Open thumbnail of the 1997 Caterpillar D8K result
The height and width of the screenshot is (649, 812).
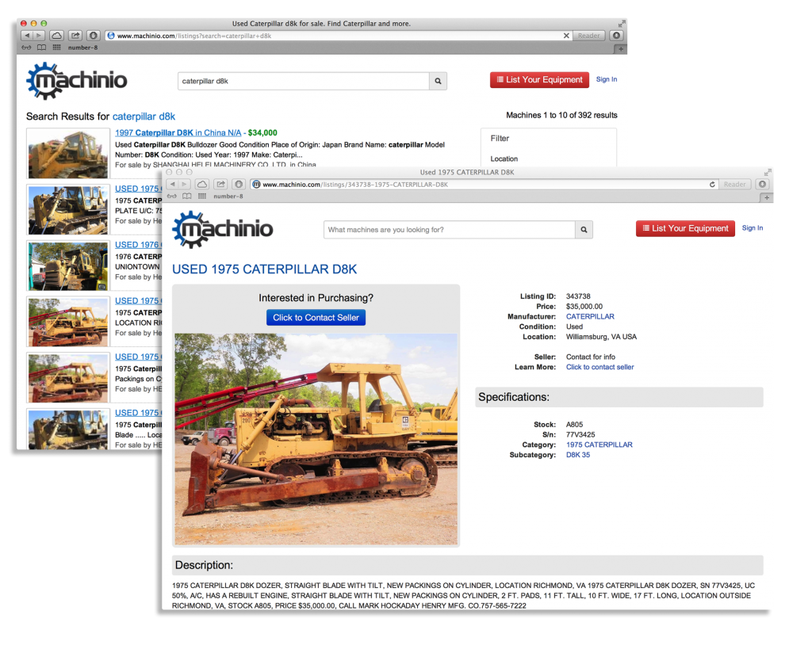coord(68,154)
